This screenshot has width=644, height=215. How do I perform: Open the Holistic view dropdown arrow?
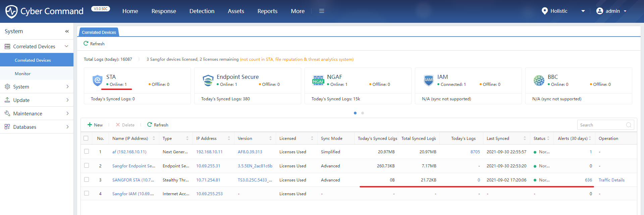point(583,11)
